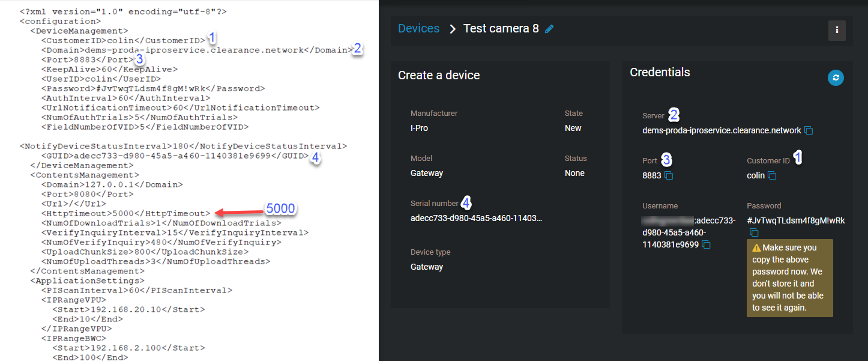Open the three-dot options menu
Screen dimensions: 868x361
coord(837,31)
